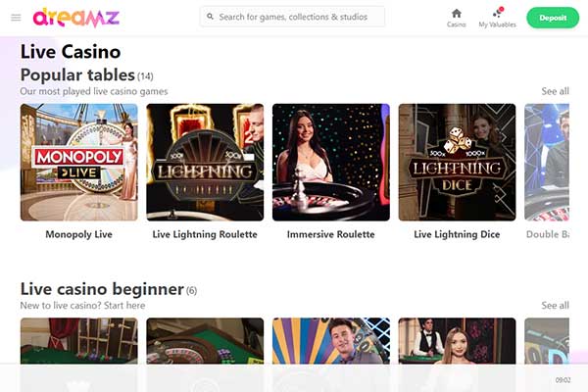588x392 pixels.
Task: Focus the games search field
Action: pyautogui.click(x=292, y=17)
